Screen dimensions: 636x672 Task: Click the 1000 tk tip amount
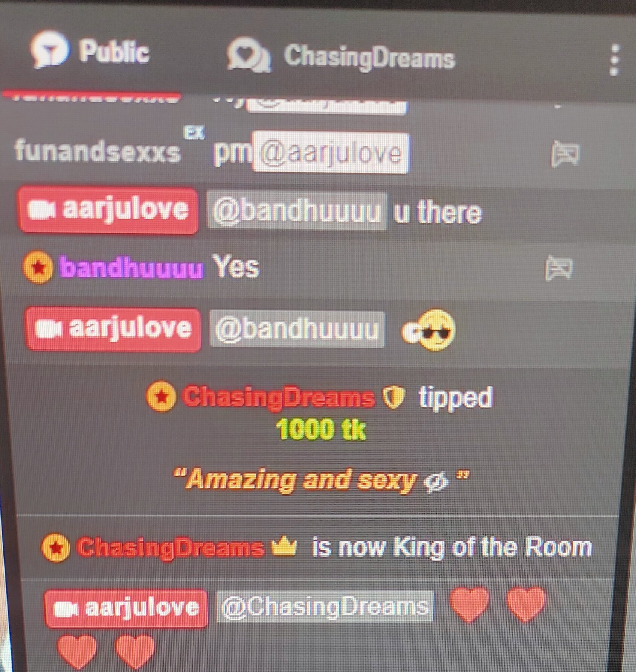(321, 429)
